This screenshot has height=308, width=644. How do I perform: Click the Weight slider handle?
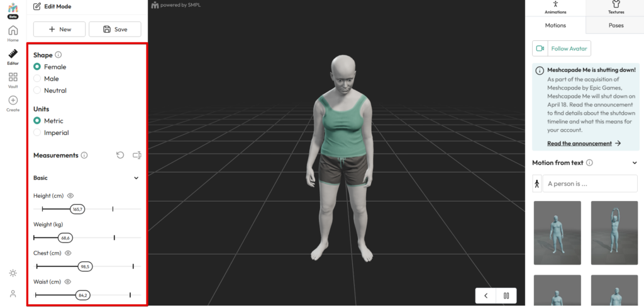click(x=65, y=237)
